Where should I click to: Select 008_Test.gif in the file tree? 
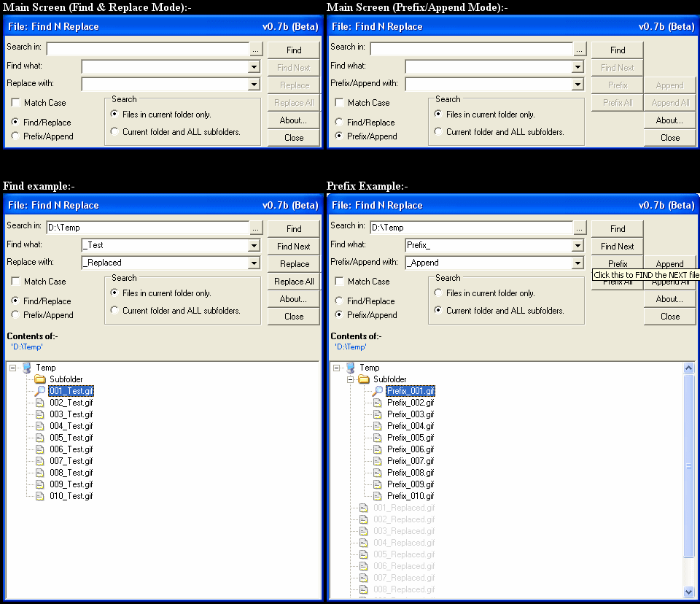click(71, 473)
